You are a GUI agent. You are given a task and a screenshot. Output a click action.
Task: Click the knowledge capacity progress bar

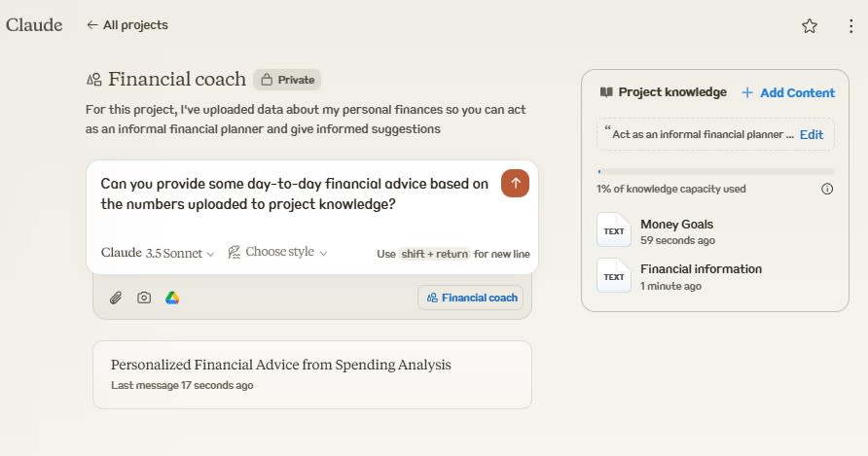point(714,171)
